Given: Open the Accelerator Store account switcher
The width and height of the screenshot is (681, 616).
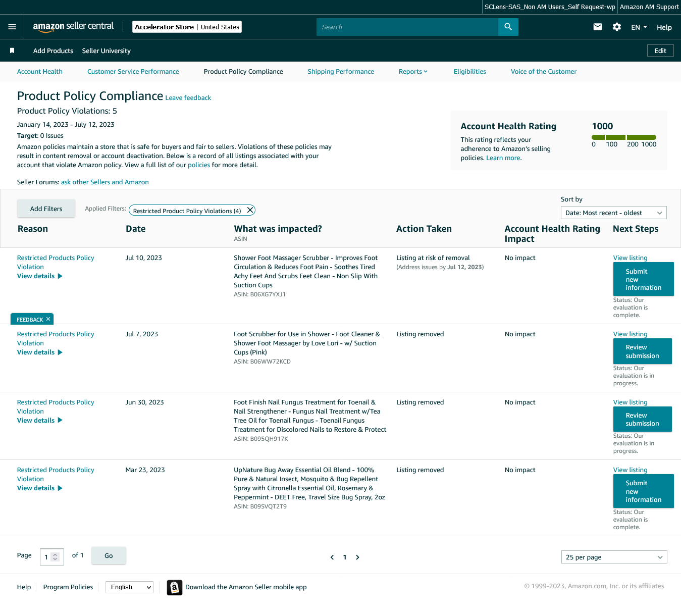Looking at the screenshot, I should pyautogui.click(x=187, y=27).
